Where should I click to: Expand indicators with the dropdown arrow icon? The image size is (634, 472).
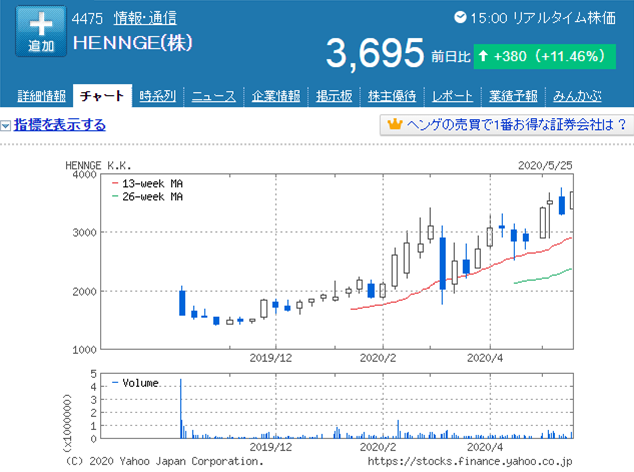tap(6, 126)
